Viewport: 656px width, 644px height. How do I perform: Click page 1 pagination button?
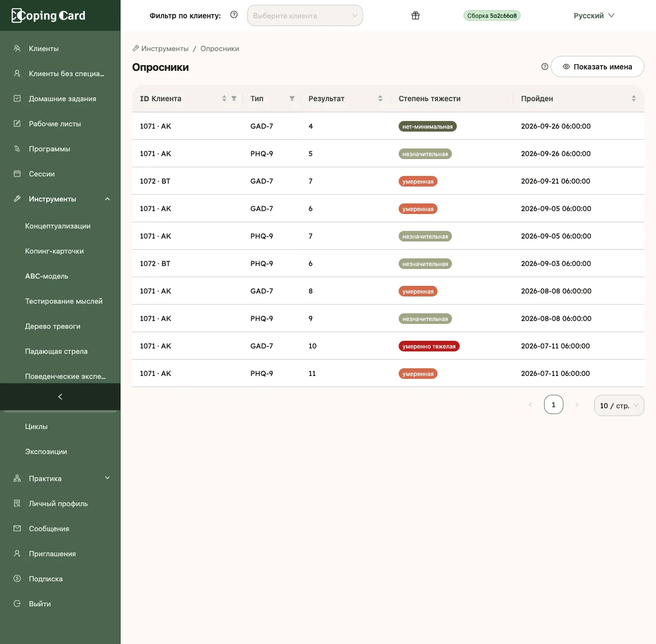click(x=553, y=405)
